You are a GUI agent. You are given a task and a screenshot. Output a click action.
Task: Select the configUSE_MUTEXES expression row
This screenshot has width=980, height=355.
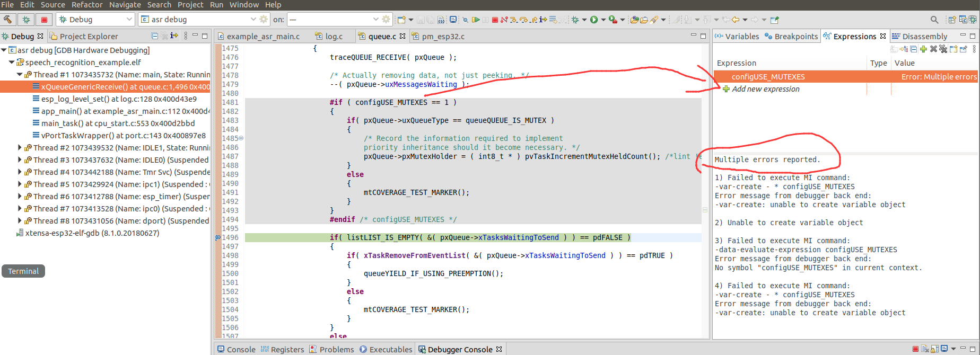[846, 77]
